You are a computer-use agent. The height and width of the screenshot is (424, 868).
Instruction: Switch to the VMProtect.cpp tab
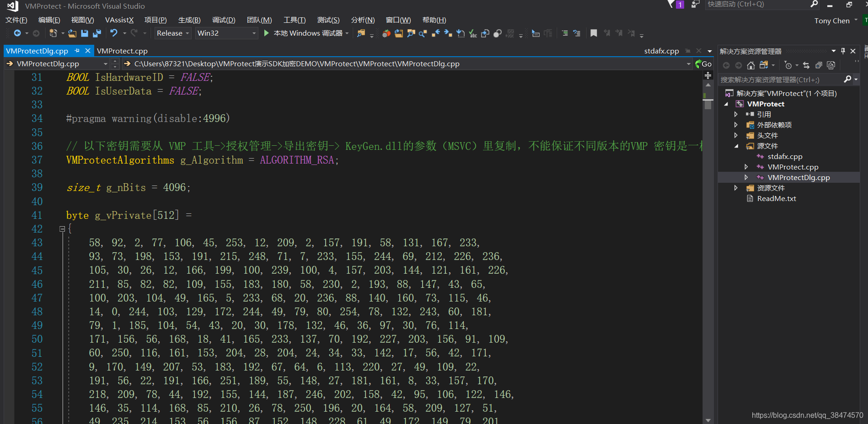(122, 51)
